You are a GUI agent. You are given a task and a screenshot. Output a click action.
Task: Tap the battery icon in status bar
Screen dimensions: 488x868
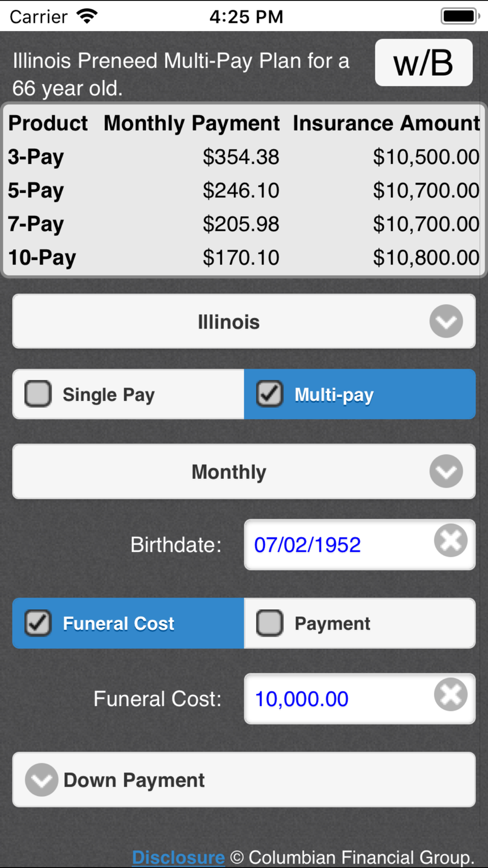coord(461,16)
